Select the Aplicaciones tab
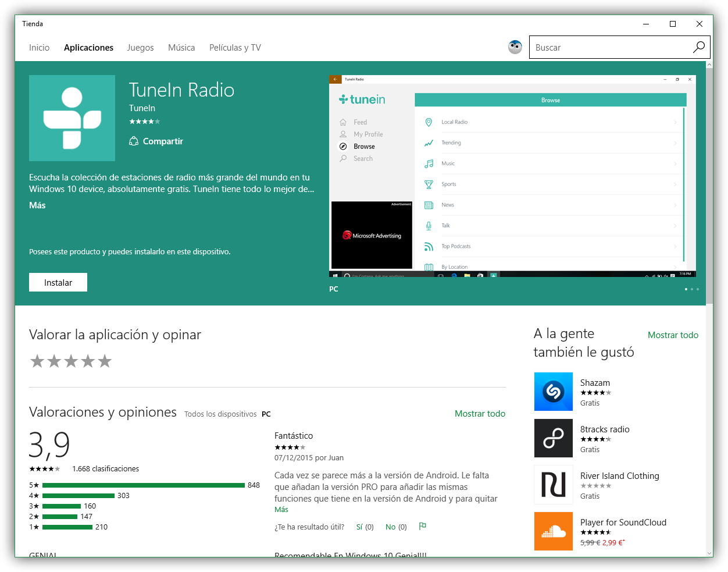The image size is (728, 572). point(88,48)
